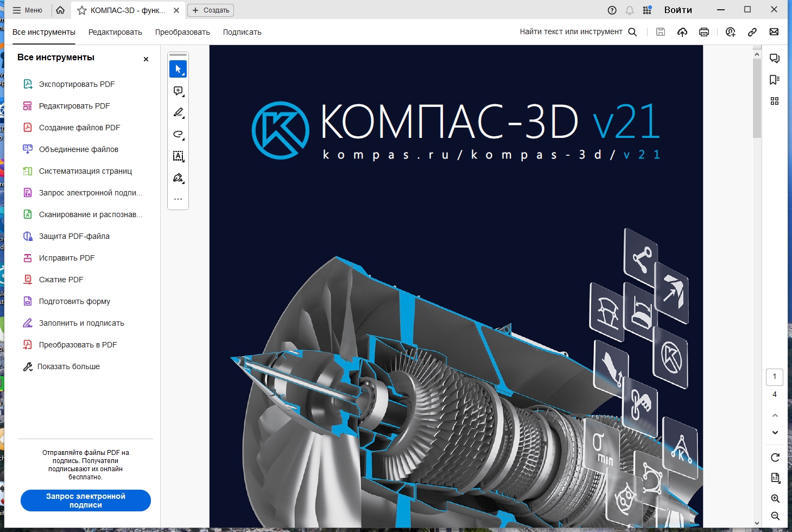The height and width of the screenshot is (532, 792).
Task: Print the document using the printer icon
Action: coord(704,32)
